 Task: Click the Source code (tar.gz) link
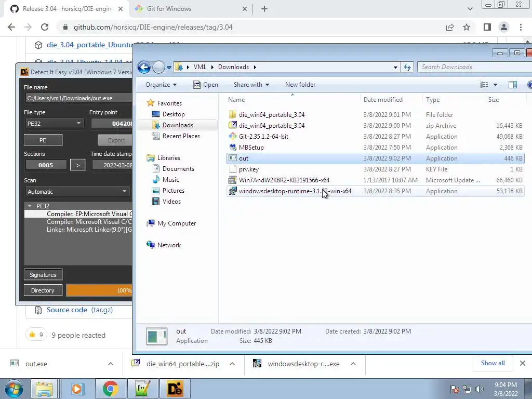[x=79, y=310]
